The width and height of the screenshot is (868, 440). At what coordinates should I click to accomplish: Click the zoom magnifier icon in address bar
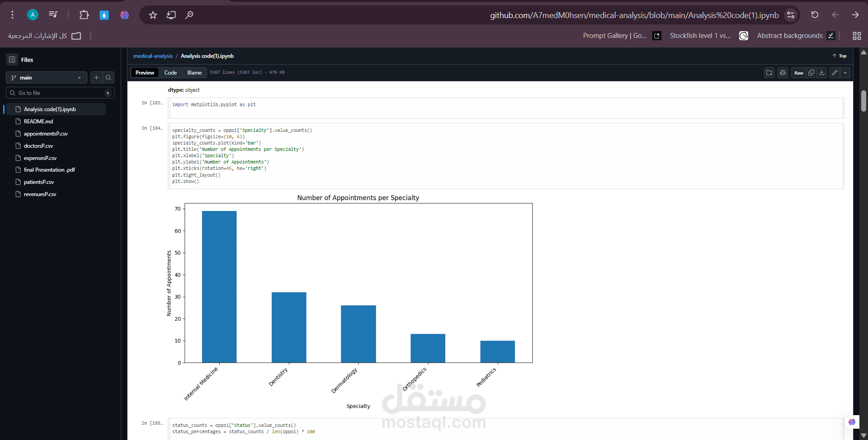click(189, 15)
